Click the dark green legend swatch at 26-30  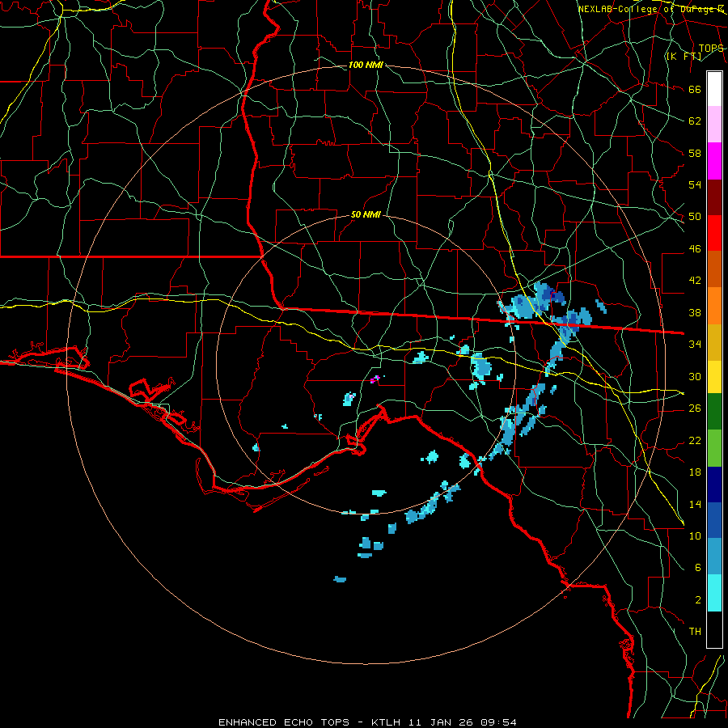click(714, 411)
